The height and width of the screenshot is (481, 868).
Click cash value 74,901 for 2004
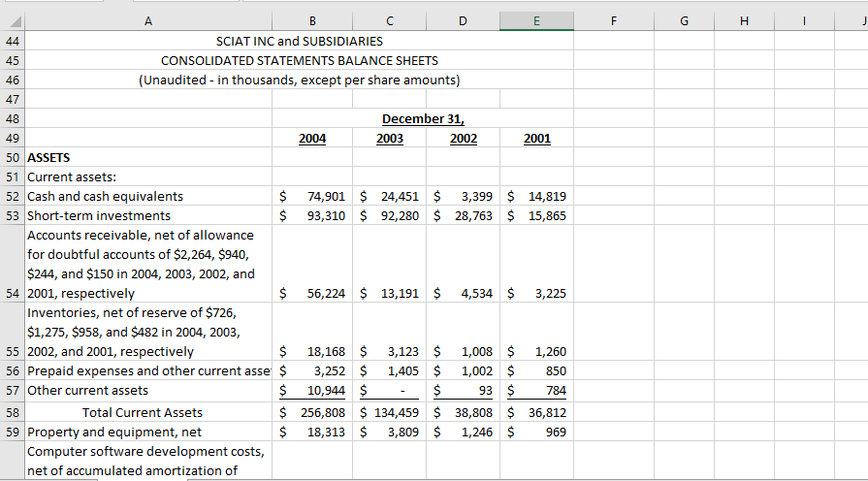[312, 196]
